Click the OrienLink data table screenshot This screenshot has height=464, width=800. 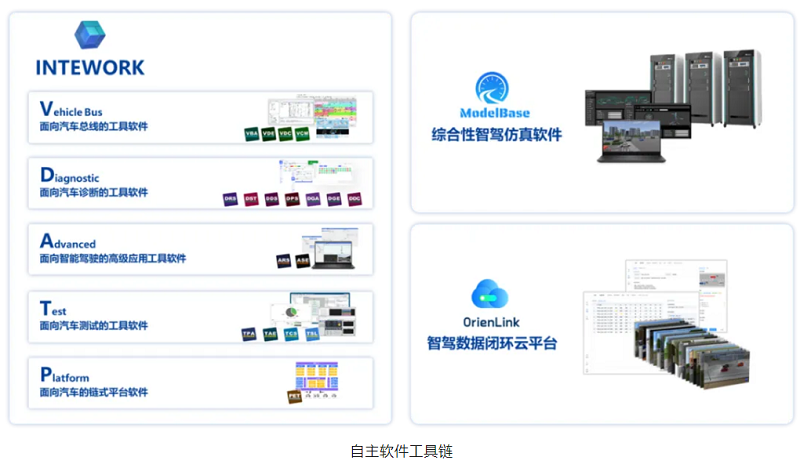click(x=642, y=331)
